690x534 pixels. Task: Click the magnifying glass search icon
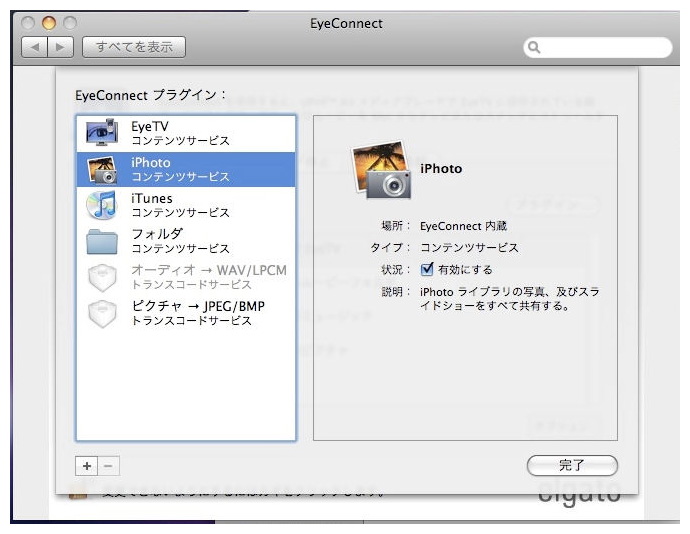535,47
